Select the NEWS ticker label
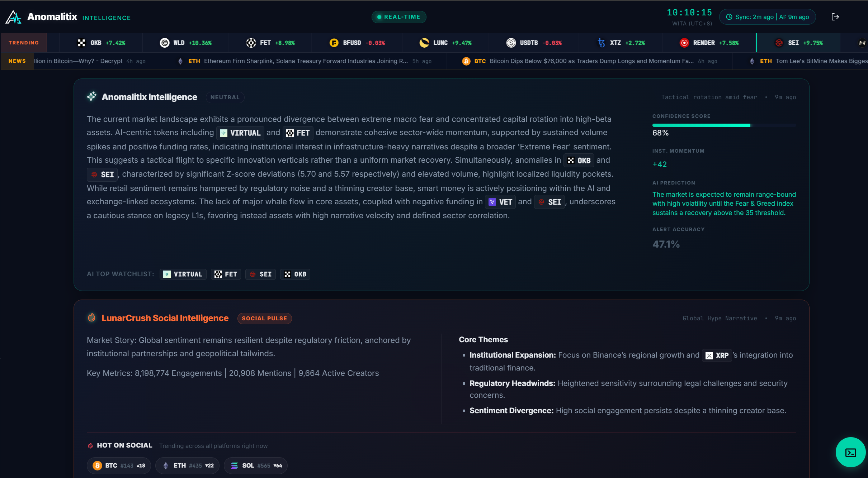The width and height of the screenshot is (868, 478). click(x=17, y=61)
